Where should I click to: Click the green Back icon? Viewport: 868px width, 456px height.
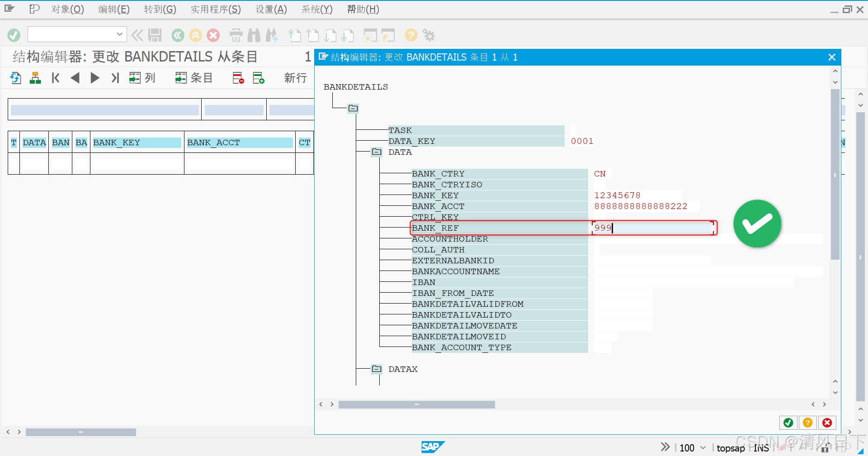pyautogui.click(x=178, y=35)
